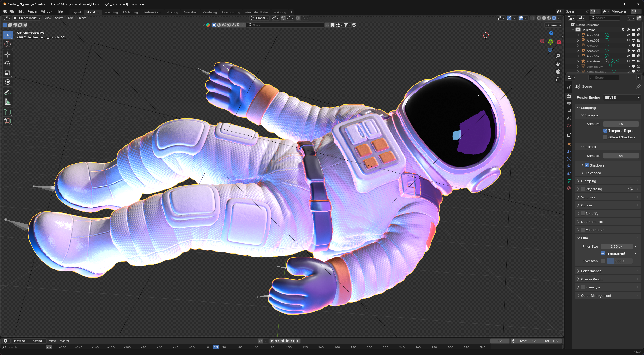Screen dimensions: 644x355
Task: Select the Scale tool
Action: pyautogui.click(x=8, y=73)
